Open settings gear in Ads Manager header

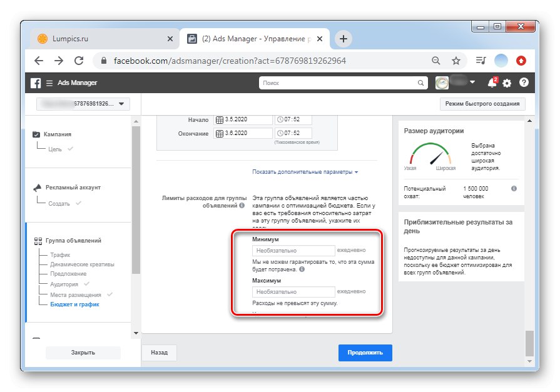pyautogui.click(x=507, y=83)
